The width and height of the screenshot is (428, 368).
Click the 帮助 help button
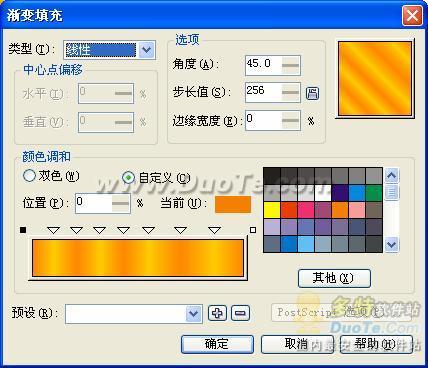click(x=376, y=344)
